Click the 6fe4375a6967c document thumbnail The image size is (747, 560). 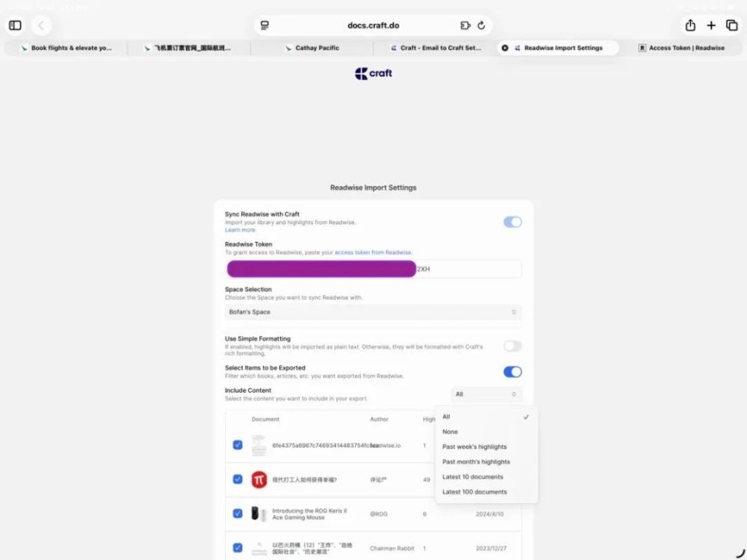tap(259, 445)
